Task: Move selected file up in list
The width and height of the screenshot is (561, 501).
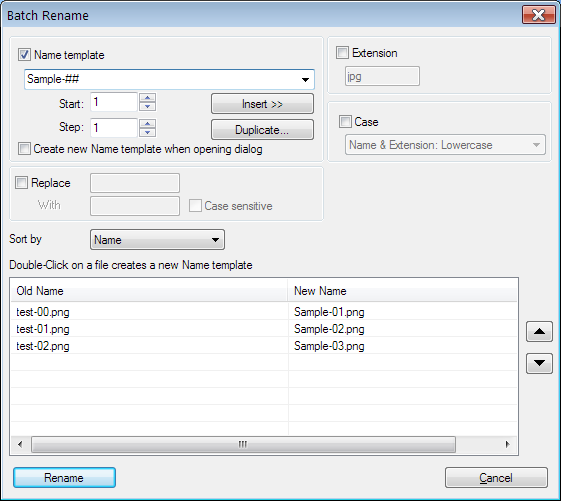Action: pos(539,331)
